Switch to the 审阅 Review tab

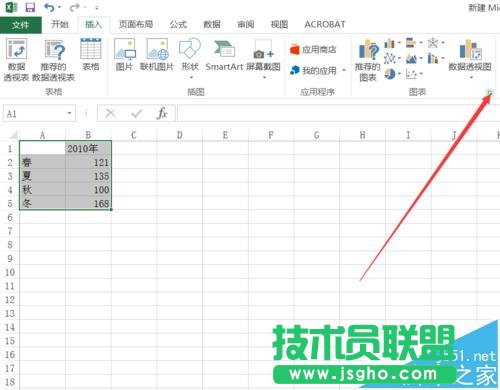(x=246, y=24)
